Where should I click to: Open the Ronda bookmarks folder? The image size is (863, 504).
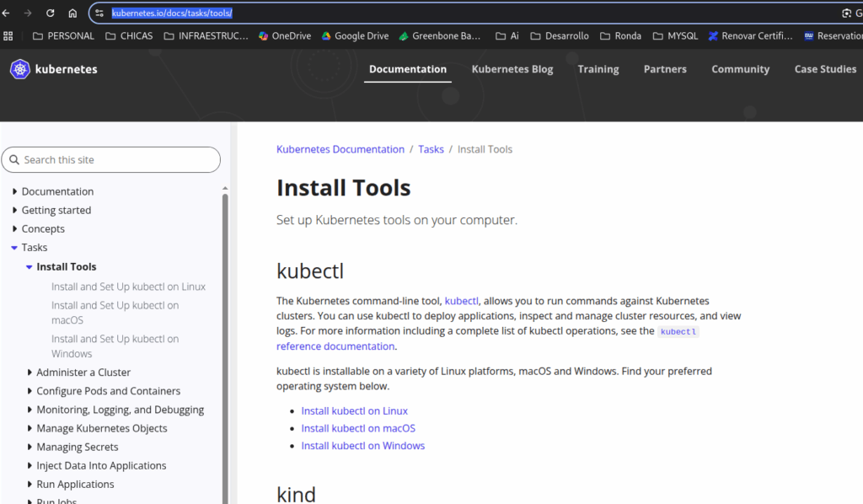[x=620, y=35]
